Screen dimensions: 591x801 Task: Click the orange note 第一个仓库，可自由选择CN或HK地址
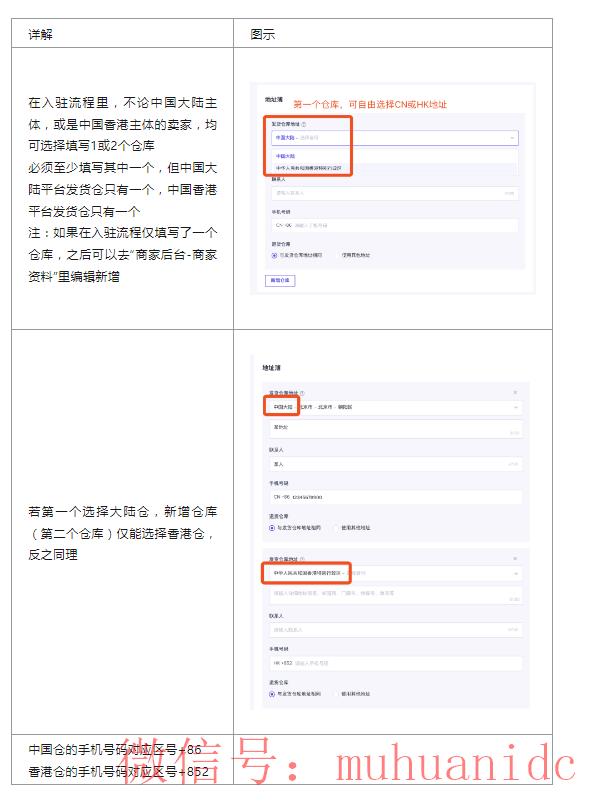pos(370,104)
